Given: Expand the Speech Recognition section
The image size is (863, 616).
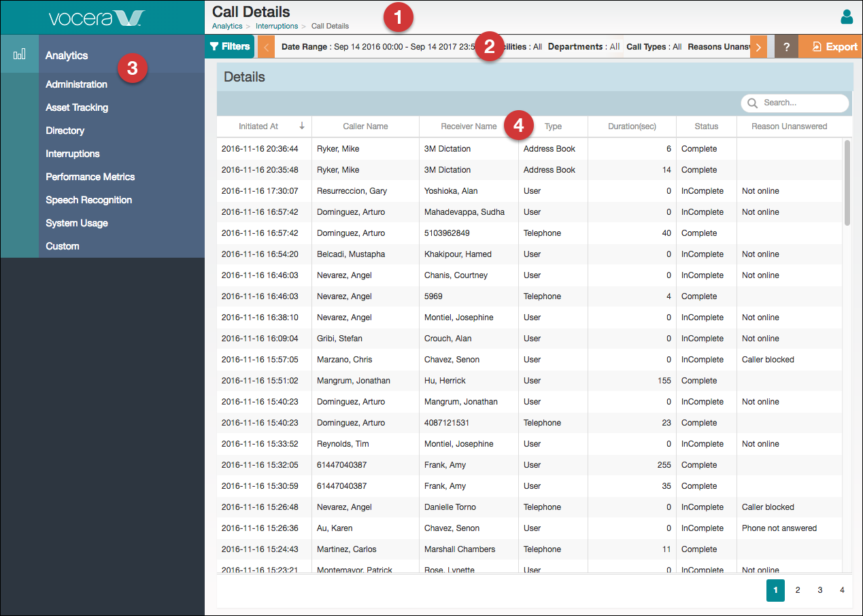Looking at the screenshot, I should (88, 200).
